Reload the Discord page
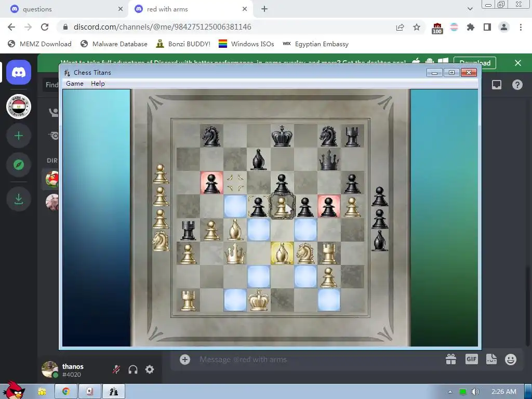Image resolution: width=532 pixels, height=399 pixels. [x=45, y=27]
